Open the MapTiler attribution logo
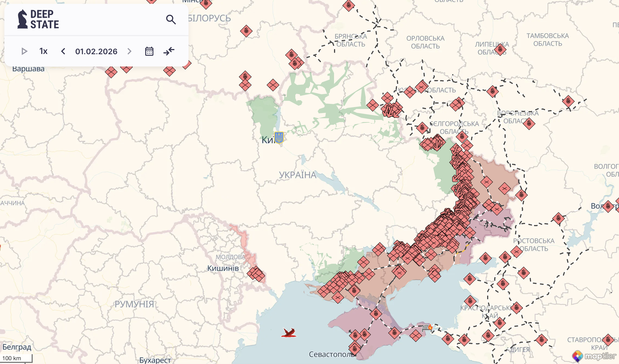 [x=594, y=356]
